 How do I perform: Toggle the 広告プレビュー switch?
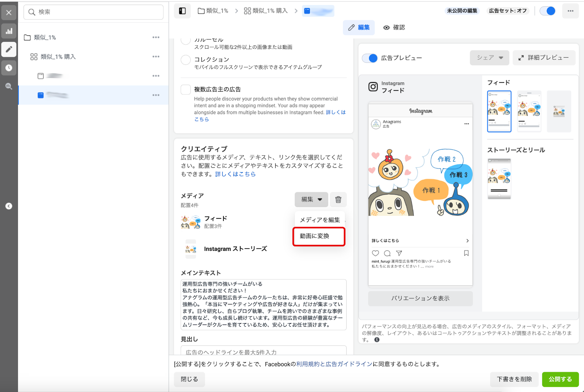[x=370, y=58]
